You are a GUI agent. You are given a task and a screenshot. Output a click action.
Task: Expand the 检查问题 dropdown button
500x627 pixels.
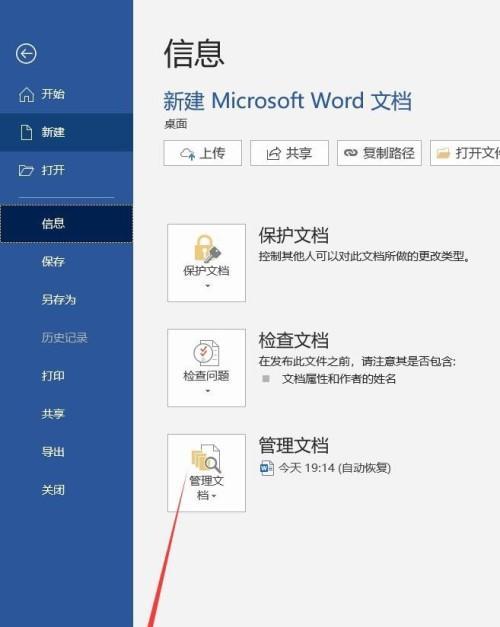(206, 368)
